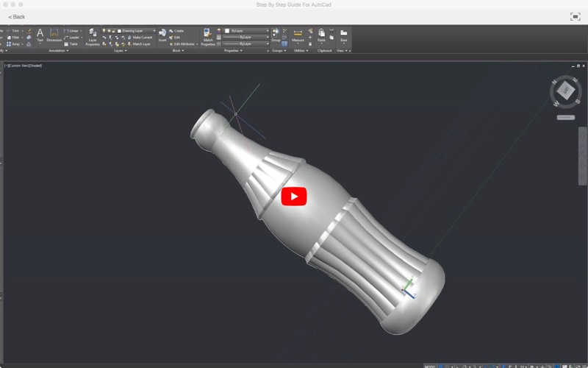Click the MODEL status bar button
588x368 pixels.
pyautogui.click(x=430, y=367)
